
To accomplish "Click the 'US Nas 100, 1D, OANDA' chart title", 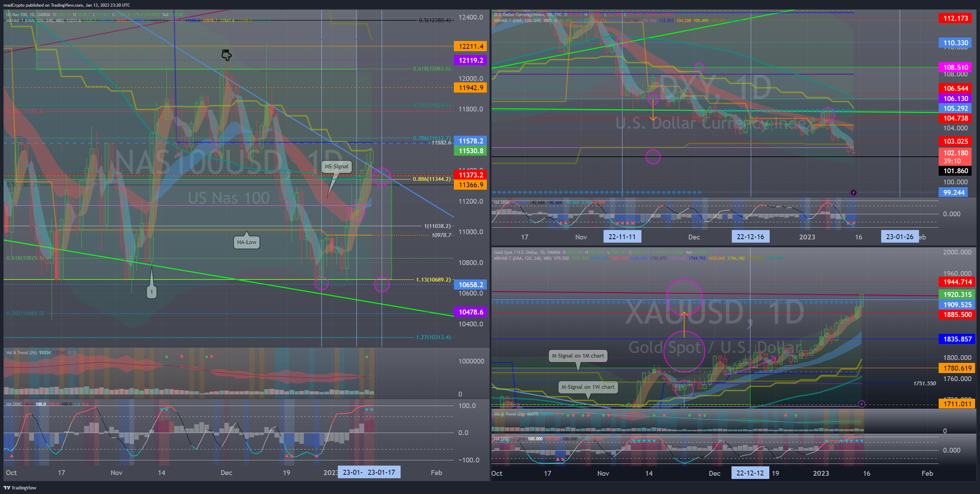I will pos(28,15).
